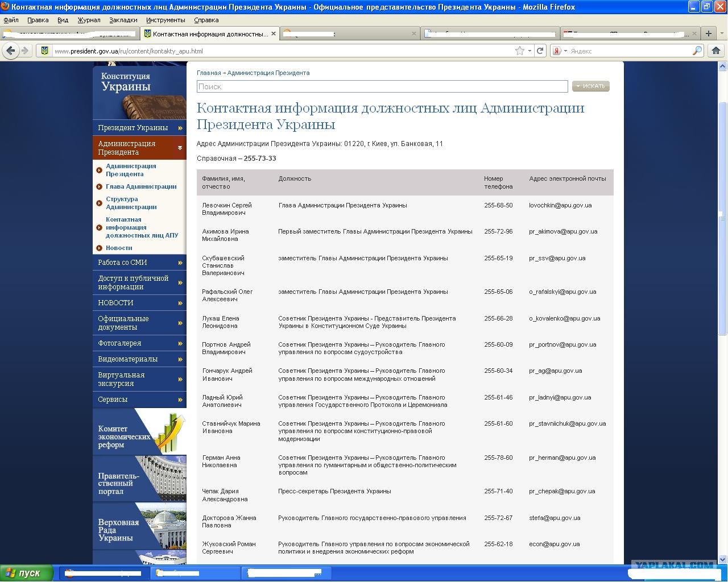Viewport: 728px width, 582px height.
Task: Click email econ@apu.gov.ua
Action: point(555,544)
